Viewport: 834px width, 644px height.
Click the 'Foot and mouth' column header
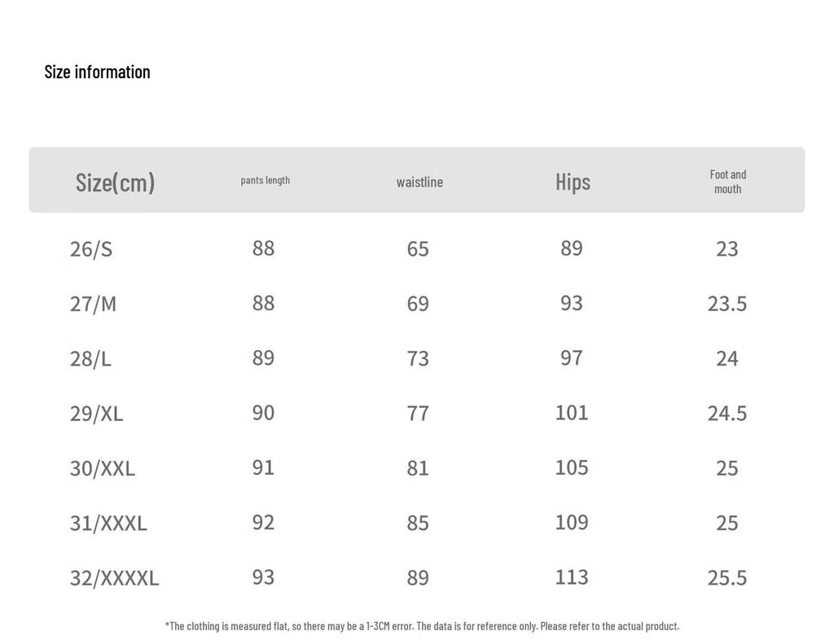727,182
